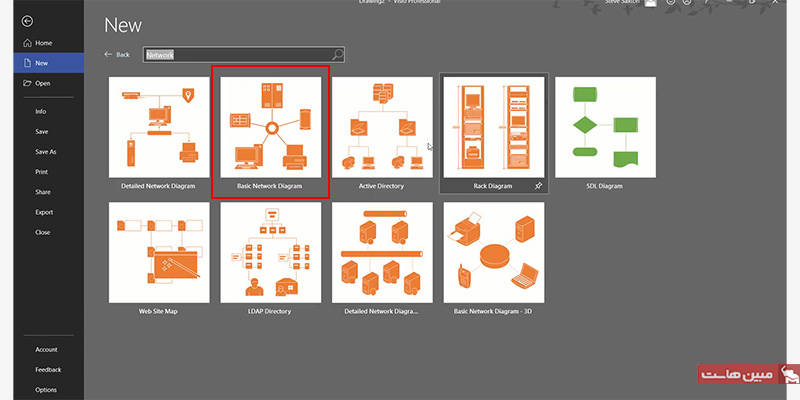Click the Back link beside search
The width and height of the screenshot is (800, 400).
tap(117, 55)
